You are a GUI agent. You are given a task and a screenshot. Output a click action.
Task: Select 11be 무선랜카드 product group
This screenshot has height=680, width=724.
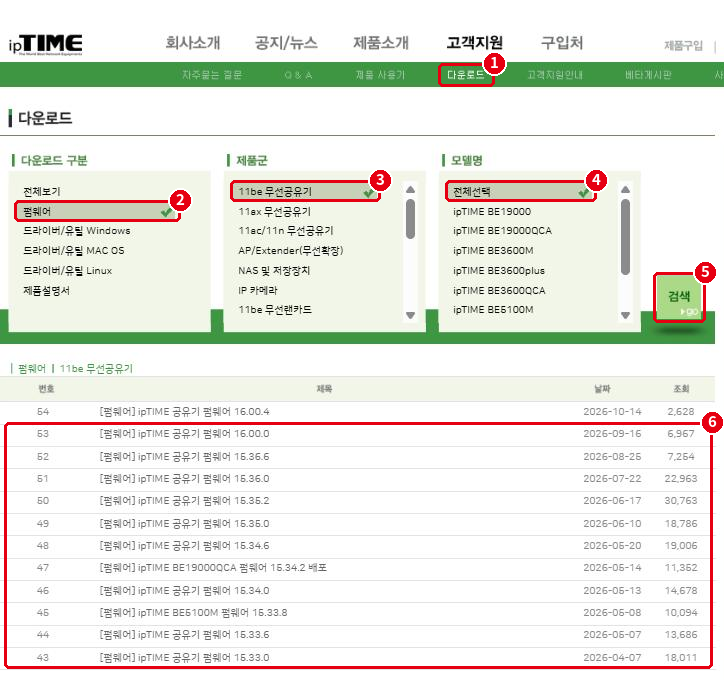point(275,310)
